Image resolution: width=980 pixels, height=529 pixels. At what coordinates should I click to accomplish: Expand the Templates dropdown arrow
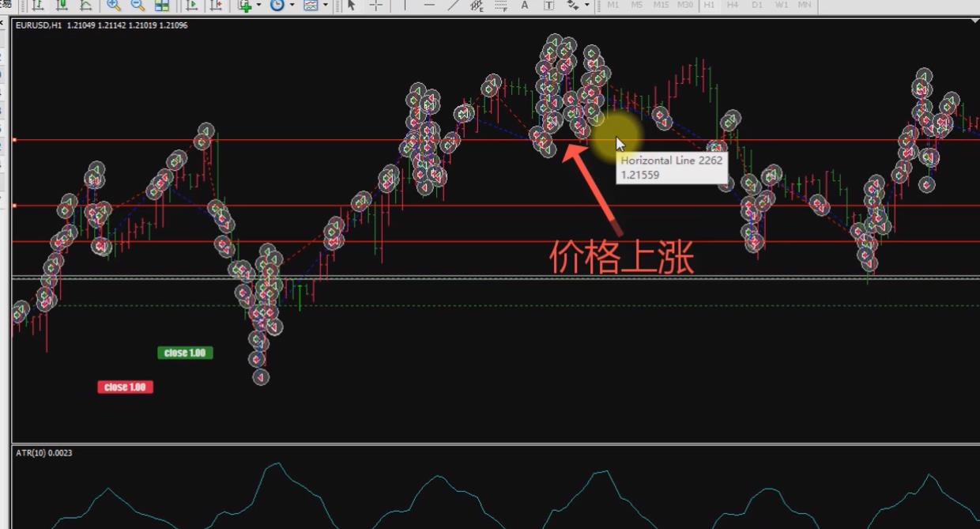[325, 6]
